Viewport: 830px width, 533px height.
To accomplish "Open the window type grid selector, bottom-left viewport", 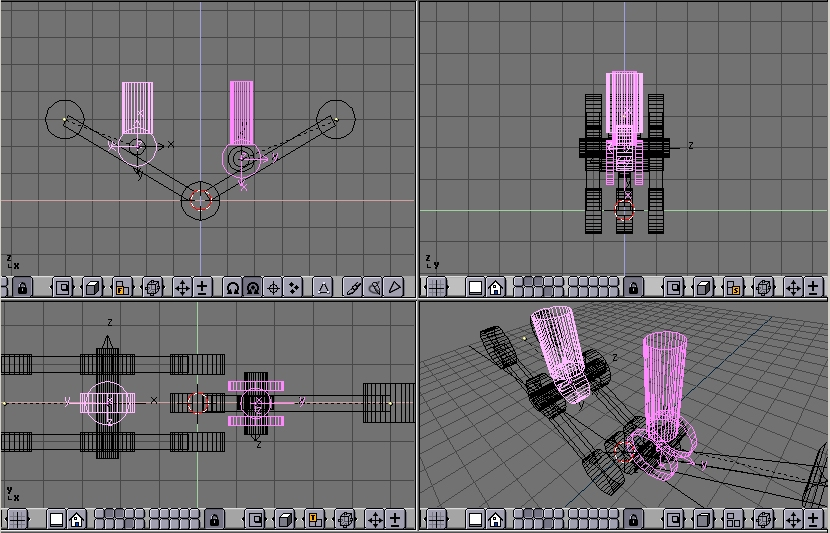I will (x=17, y=519).
